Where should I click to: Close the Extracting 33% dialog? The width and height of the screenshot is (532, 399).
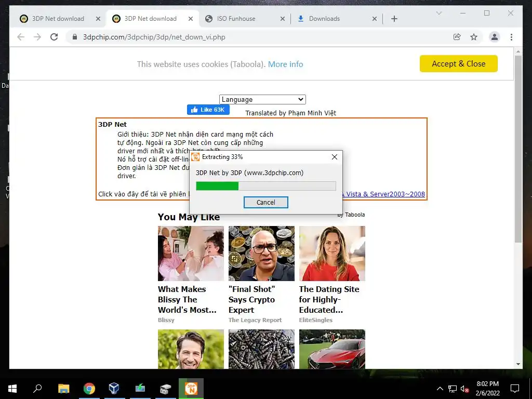(334, 157)
